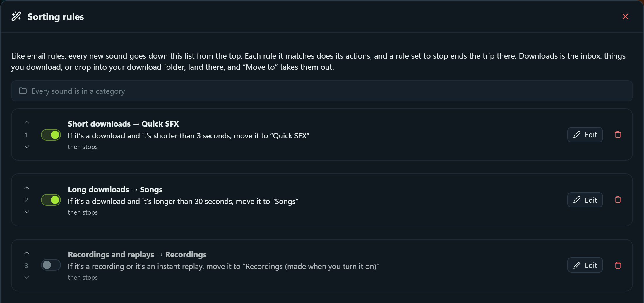Delete the Long downloads rule with its trash icon
This screenshot has height=303, width=644.
[618, 200]
